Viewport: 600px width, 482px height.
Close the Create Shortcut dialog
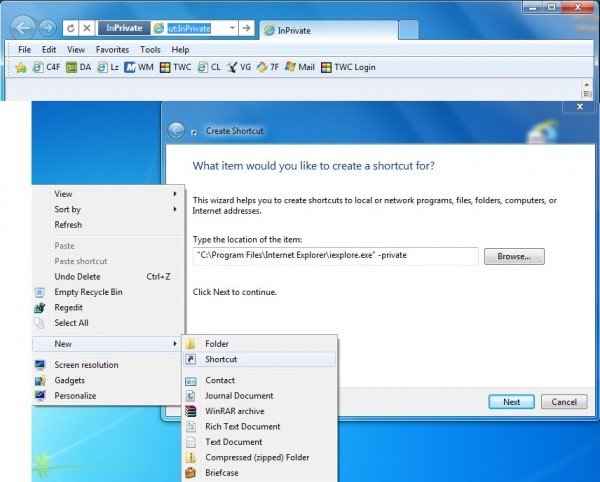tap(580, 107)
